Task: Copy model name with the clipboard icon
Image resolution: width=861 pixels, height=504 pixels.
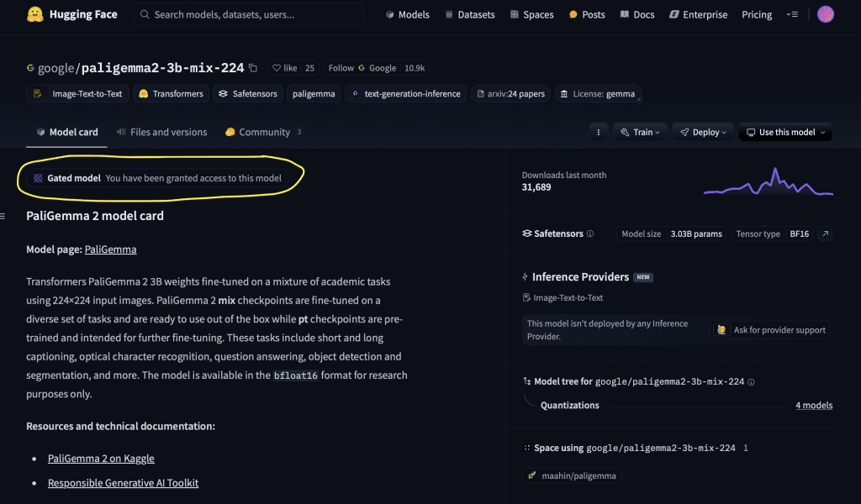Action: 253,68
